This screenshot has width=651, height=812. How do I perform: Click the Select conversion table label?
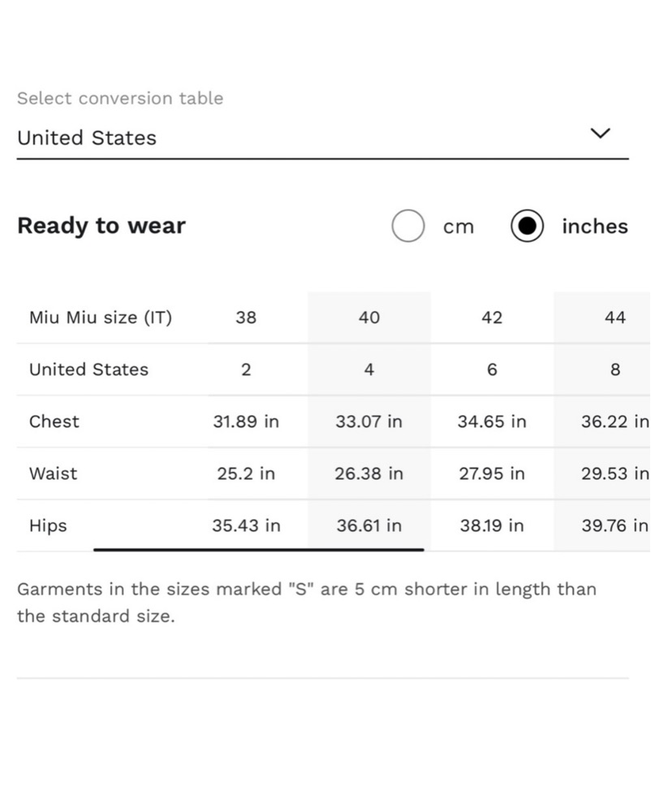(x=120, y=98)
